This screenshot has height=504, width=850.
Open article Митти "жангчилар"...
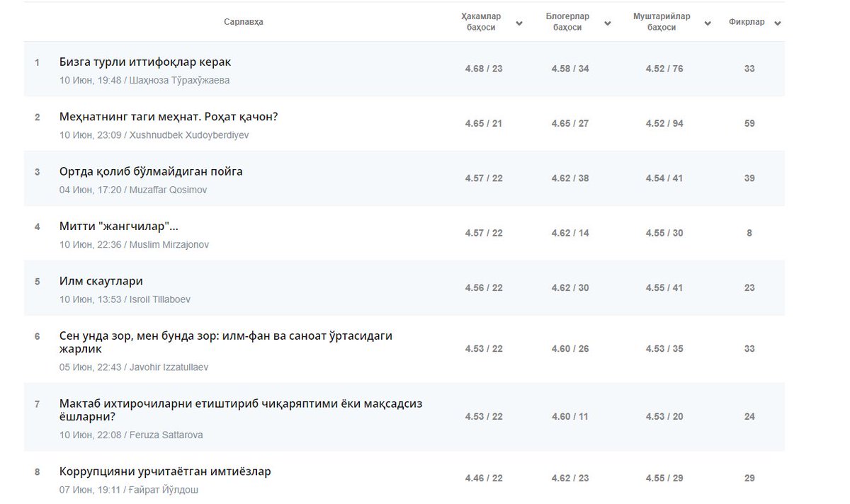tap(118, 227)
